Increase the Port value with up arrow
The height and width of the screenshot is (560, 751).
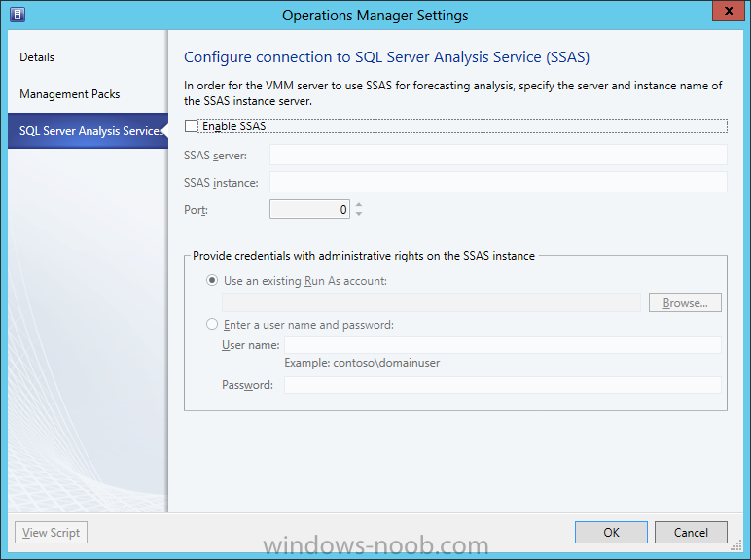coord(359,205)
